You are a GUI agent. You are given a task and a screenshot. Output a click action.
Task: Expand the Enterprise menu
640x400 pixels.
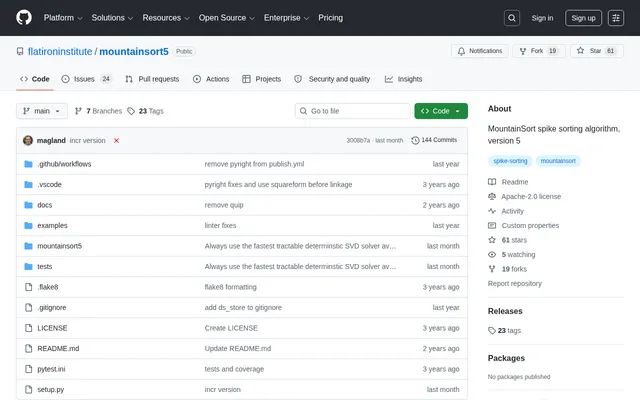[x=286, y=18]
